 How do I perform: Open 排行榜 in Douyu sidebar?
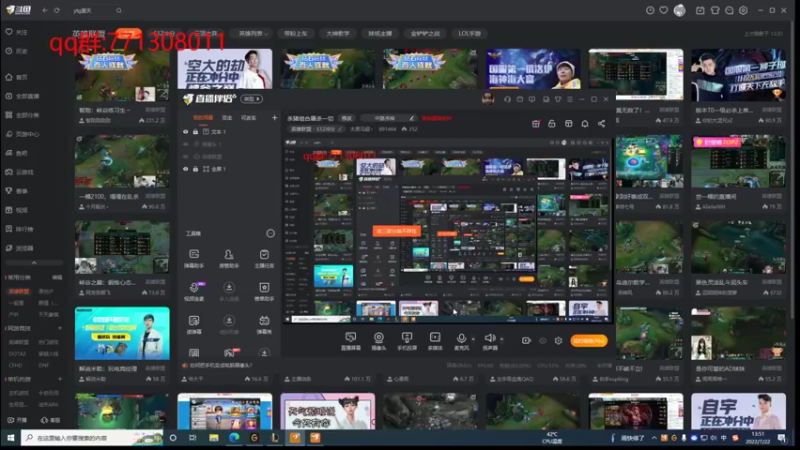[20, 229]
